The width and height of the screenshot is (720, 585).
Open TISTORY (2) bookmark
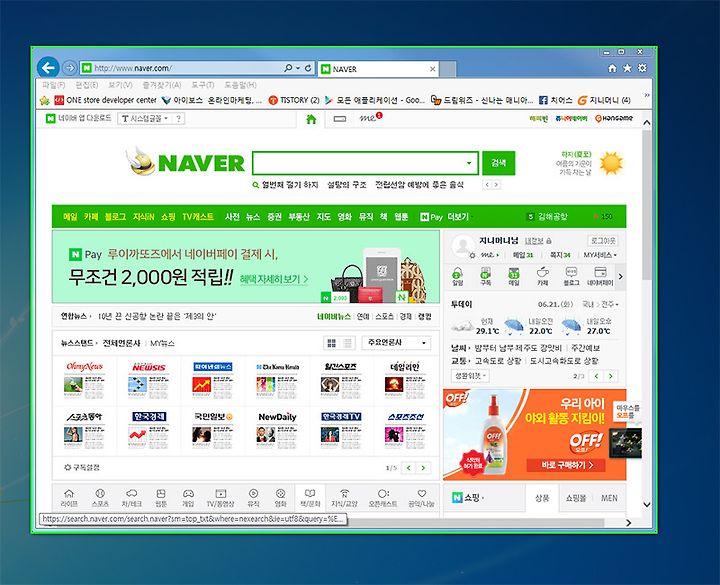click(294, 100)
